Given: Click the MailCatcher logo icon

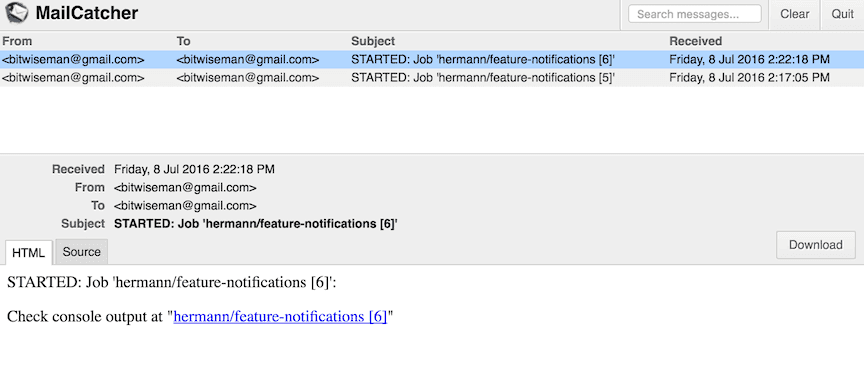Looking at the screenshot, I should (17, 13).
